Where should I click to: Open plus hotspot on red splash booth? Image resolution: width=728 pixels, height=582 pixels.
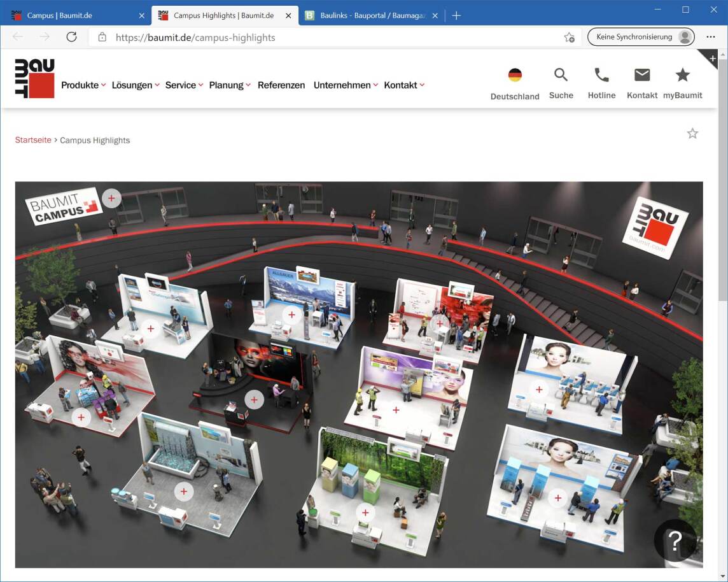(438, 323)
